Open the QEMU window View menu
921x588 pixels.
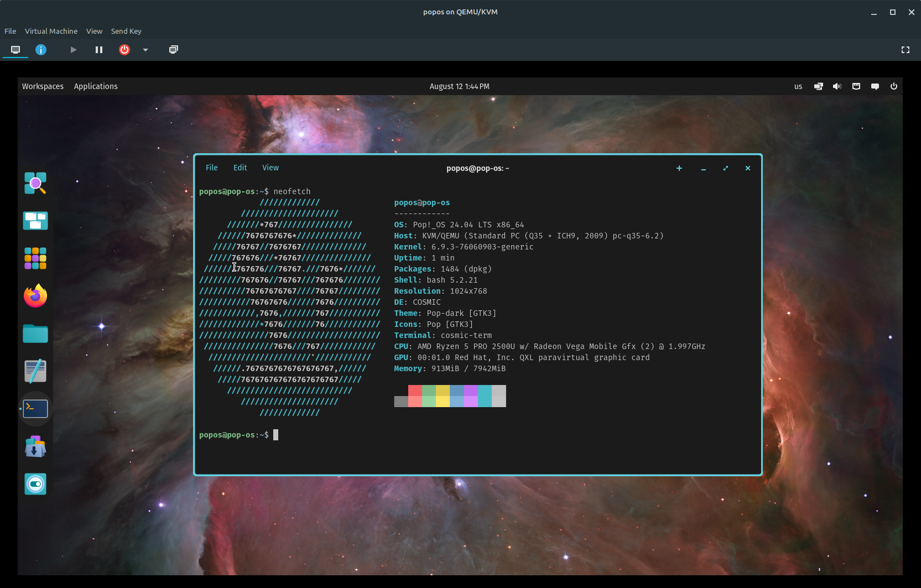94,31
